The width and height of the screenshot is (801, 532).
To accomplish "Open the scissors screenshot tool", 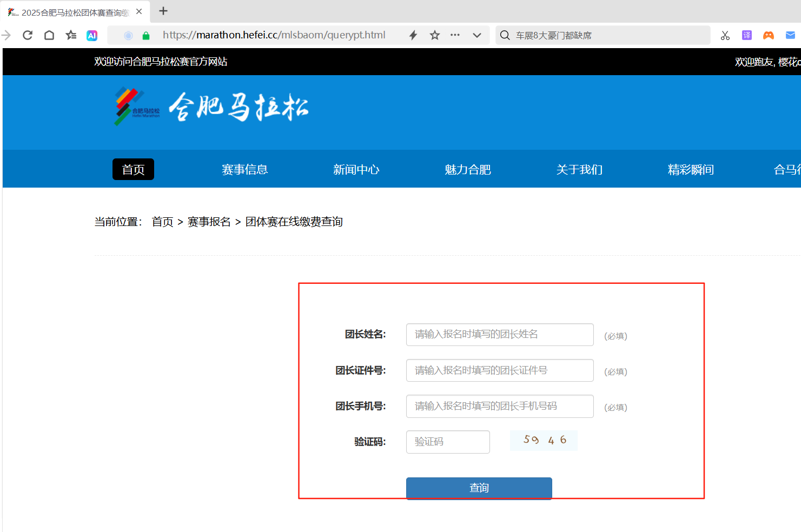I will (725, 35).
